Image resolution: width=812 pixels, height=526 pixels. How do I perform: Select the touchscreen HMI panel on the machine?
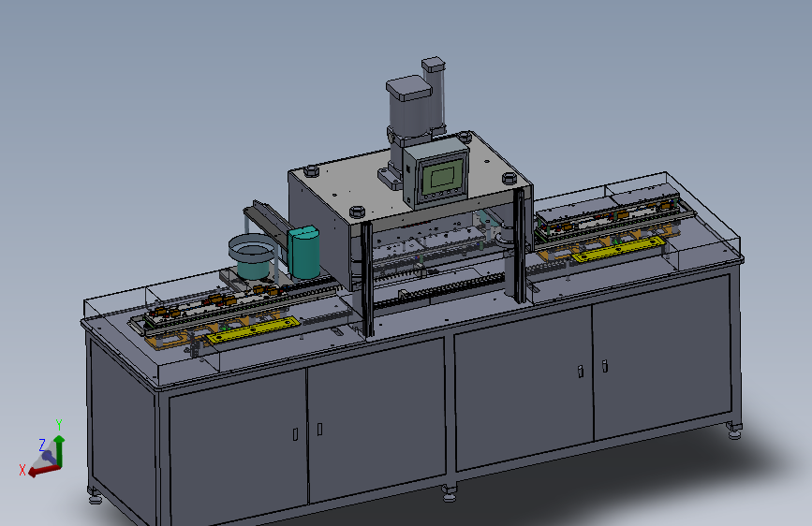point(436,171)
